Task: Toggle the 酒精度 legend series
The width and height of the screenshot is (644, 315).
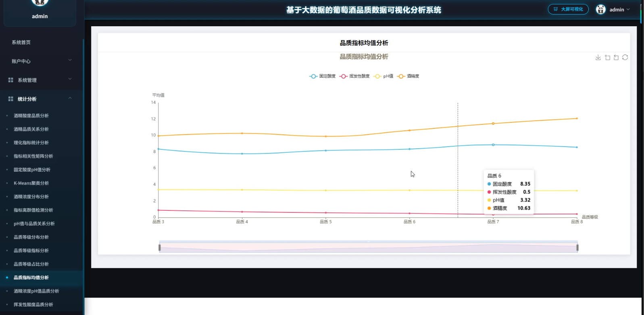Action: (x=408, y=76)
